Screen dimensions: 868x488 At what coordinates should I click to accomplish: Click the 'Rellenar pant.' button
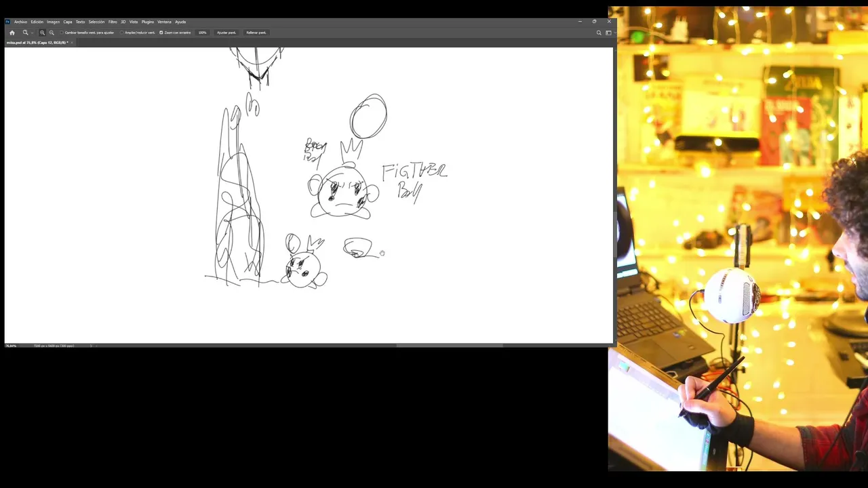(x=256, y=33)
